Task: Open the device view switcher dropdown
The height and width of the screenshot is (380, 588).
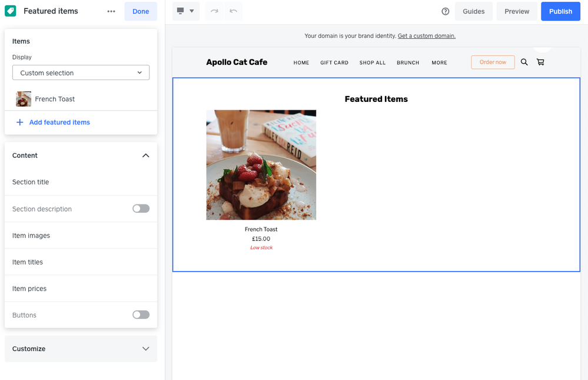Action: point(185,11)
